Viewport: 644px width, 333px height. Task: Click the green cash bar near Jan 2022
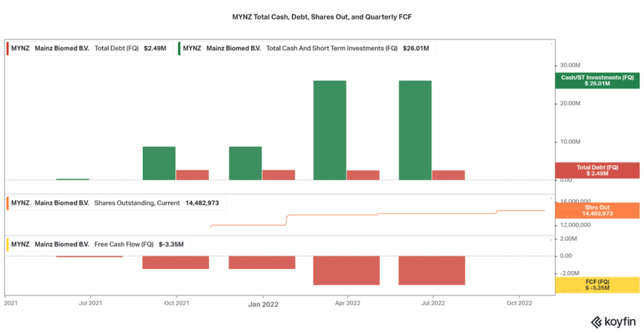coord(245,163)
